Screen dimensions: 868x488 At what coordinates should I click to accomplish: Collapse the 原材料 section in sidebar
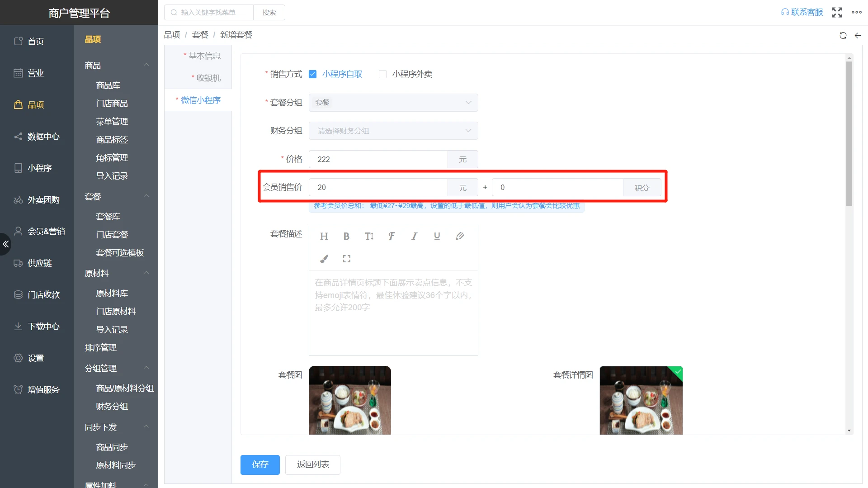[146, 273]
